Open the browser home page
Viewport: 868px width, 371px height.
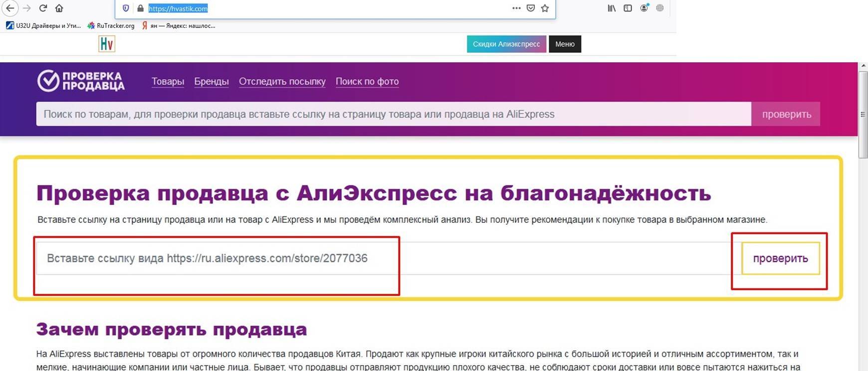click(x=59, y=8)
